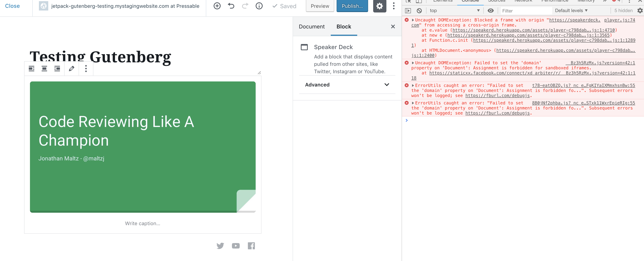The image size is (644, 261).
Task: Toggle live expression eye icon
Action: pos(490,11)
